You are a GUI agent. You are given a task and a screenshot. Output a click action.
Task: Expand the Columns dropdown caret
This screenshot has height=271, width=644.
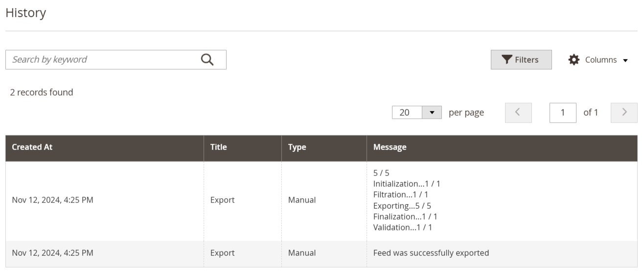625,60
